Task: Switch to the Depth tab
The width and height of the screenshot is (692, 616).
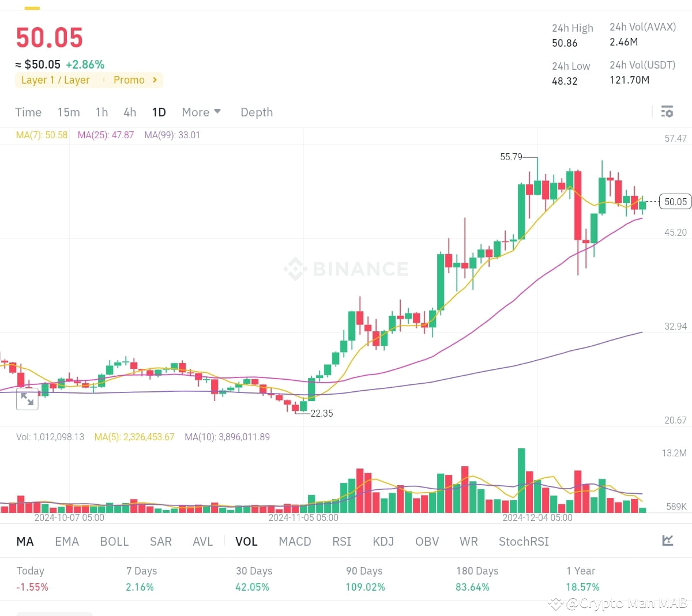Action: [256, 112]
